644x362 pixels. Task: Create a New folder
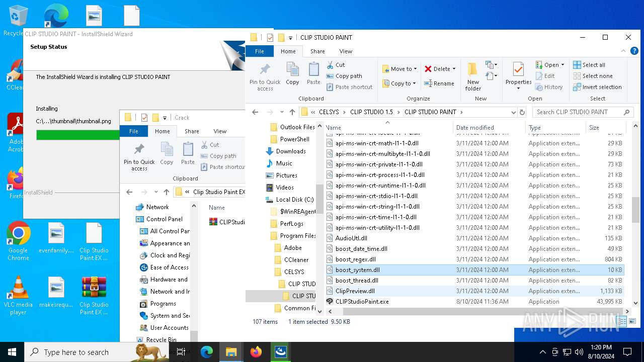[x=473, y=76]
